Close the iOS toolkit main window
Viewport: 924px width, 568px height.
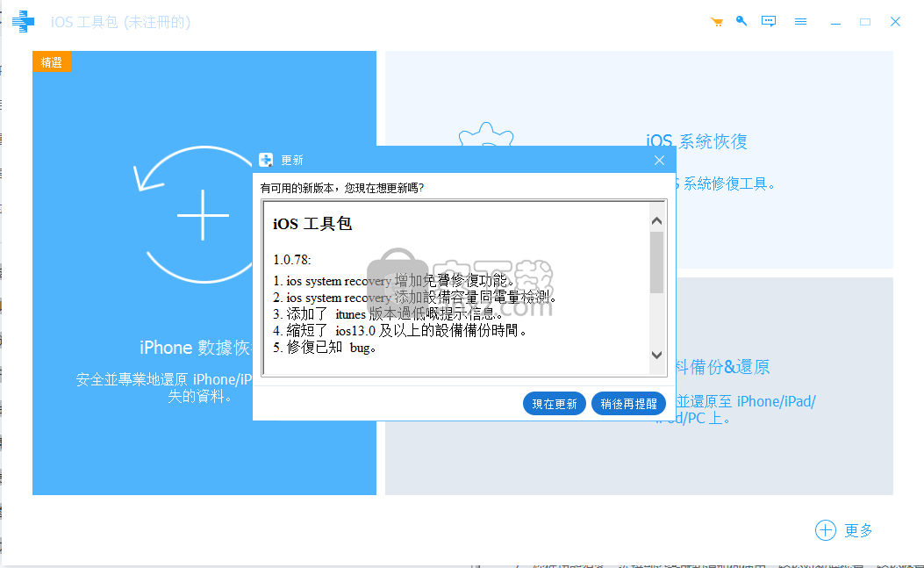(x=895, y=22)
